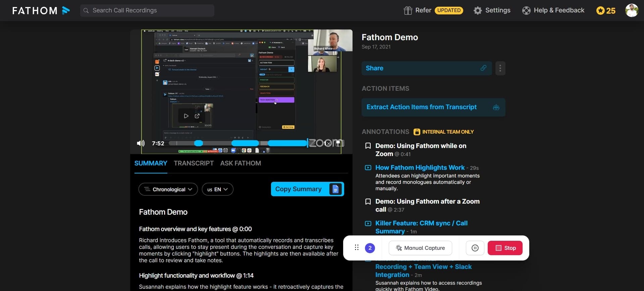644x291 pixels.
Task: Click the Sep 17, 2021 date text
Action: (x=376, y=47)
